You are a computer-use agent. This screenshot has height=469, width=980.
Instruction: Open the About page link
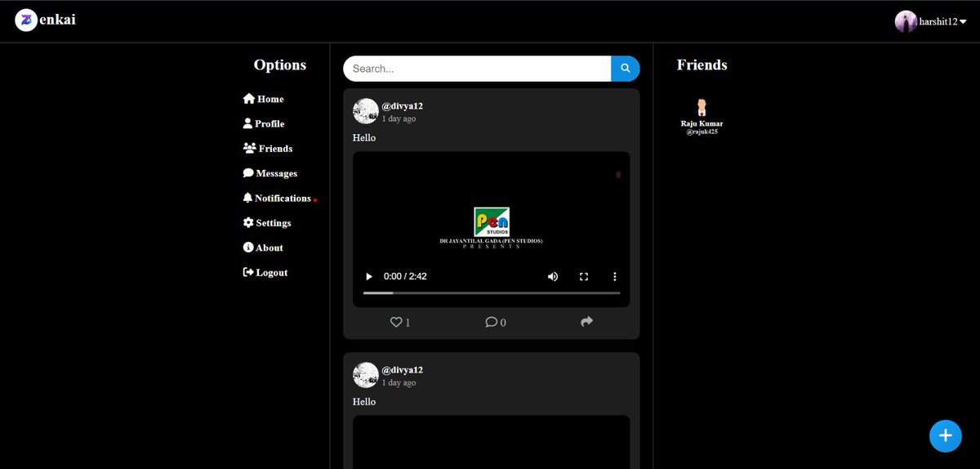(263, 248)
